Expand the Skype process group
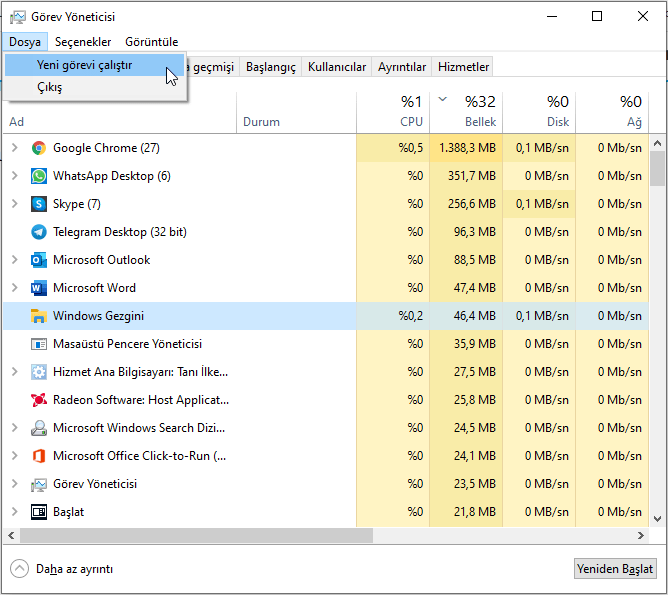Image resolution: width=668 pixels, height=595 pixels. [x=14, y=204]
